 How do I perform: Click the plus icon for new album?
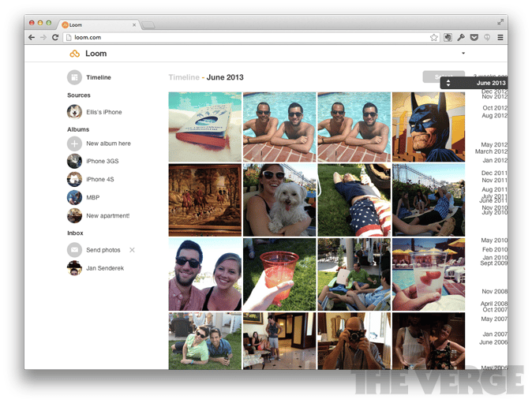[74, 144]
